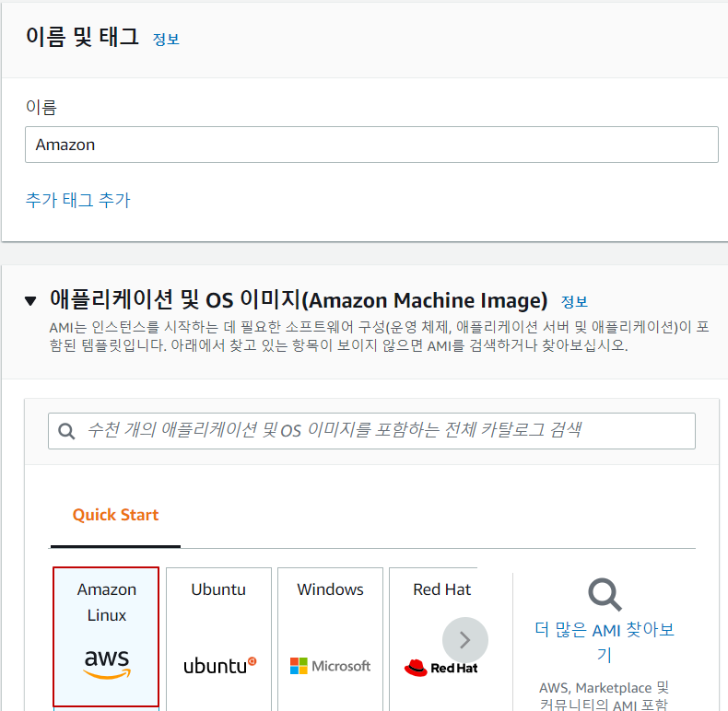Open the 정보 link beside Amazon Machine Image heading

(574, 302)
